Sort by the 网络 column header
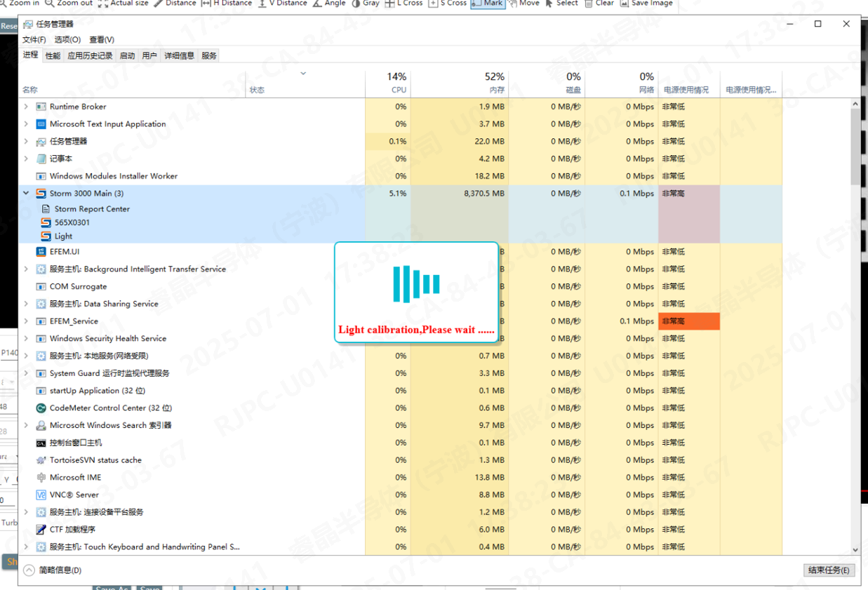Viewport: 868px width, 590px height. click(622, 83)
